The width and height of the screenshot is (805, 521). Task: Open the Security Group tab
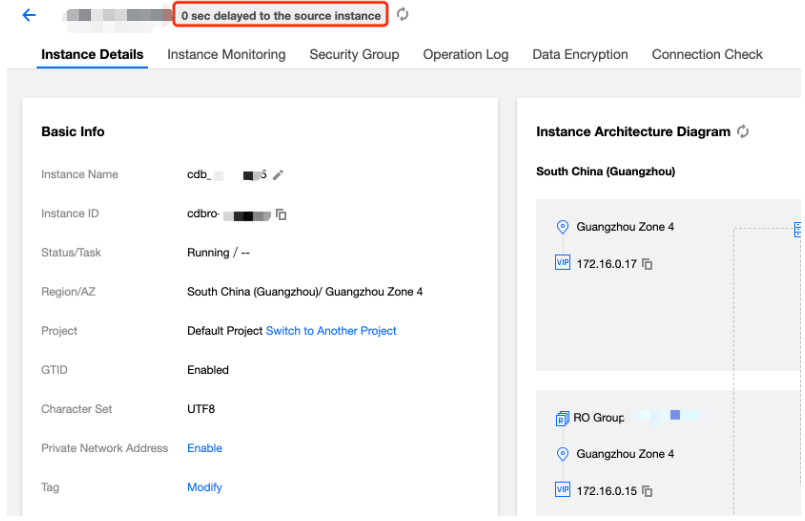pyautogui.click(x=354, y=55)
